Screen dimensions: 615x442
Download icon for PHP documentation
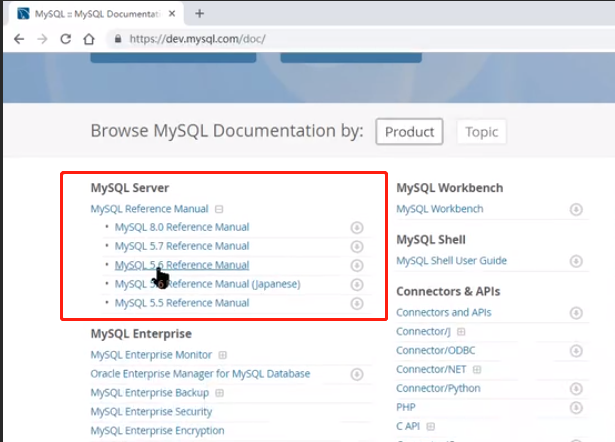tap(576, 408)
